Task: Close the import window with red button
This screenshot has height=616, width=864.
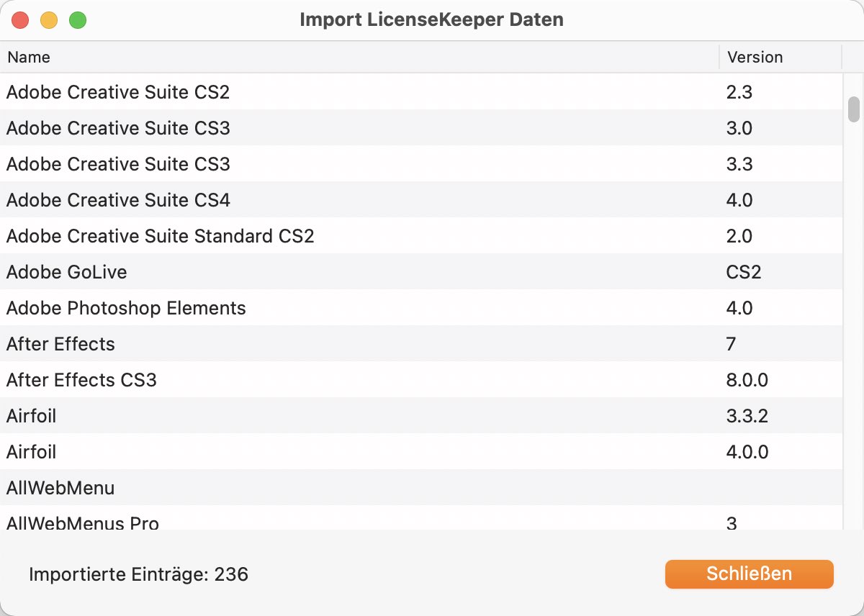Action: point(20,20)
